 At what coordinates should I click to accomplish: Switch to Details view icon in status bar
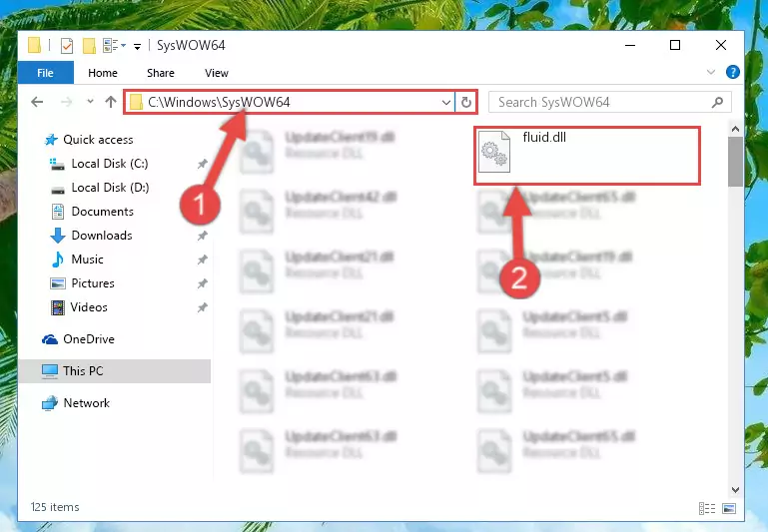click(707, 508)
